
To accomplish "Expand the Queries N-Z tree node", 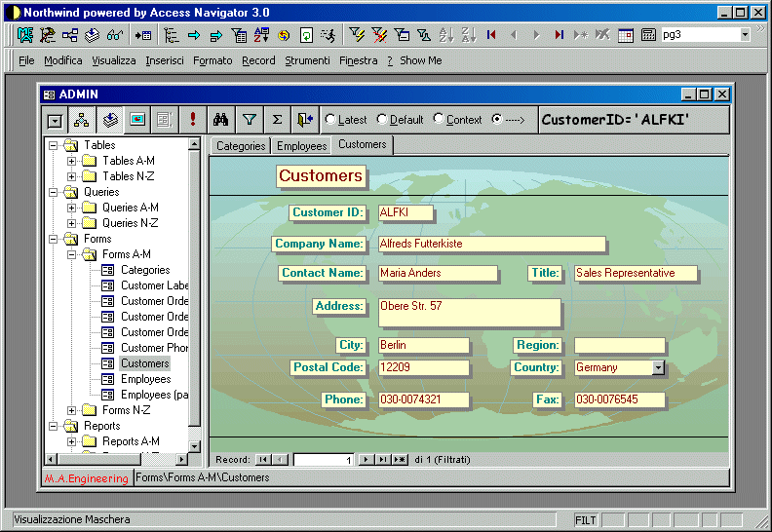I will pyautogui.click(x=71, y=223).
